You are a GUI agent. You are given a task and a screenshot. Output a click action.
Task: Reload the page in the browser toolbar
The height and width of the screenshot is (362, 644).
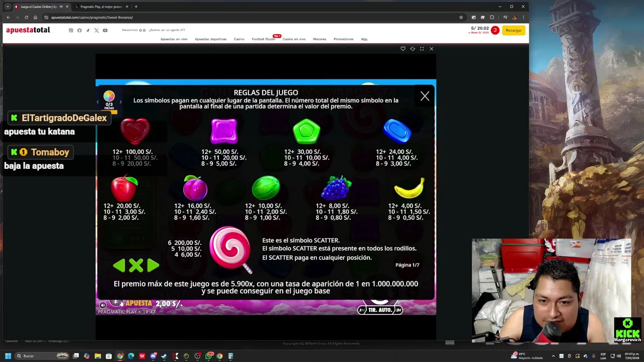tap(26, 18)
